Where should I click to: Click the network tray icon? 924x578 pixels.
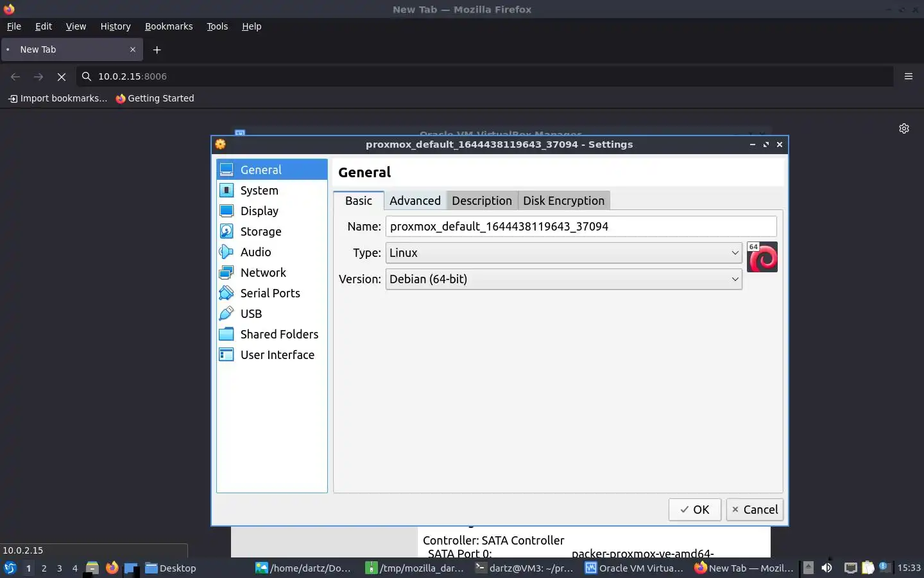pos(850,568)
